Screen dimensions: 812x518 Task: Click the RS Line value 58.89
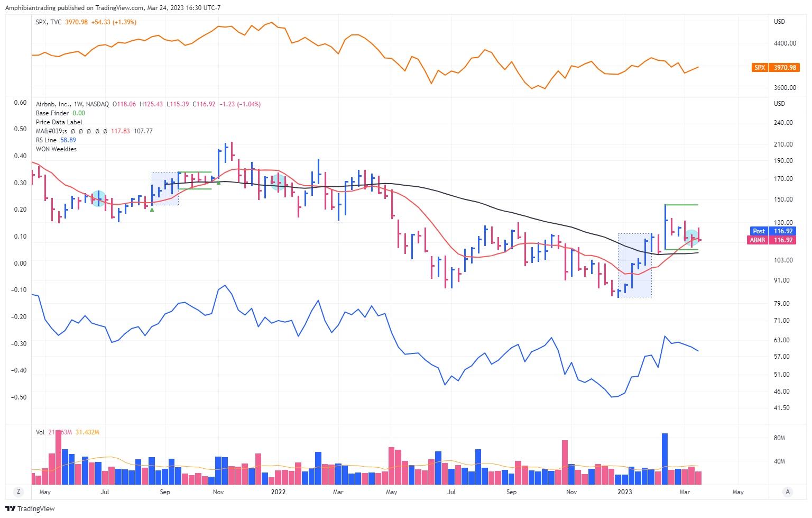click(x=68, y=140)
